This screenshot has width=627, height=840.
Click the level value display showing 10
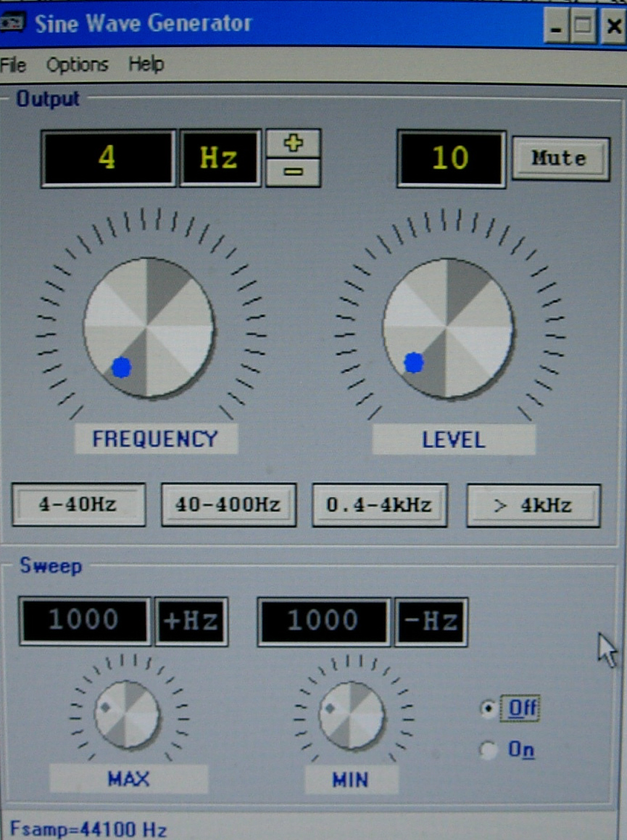pyautogui.click(x=450, y=158)
